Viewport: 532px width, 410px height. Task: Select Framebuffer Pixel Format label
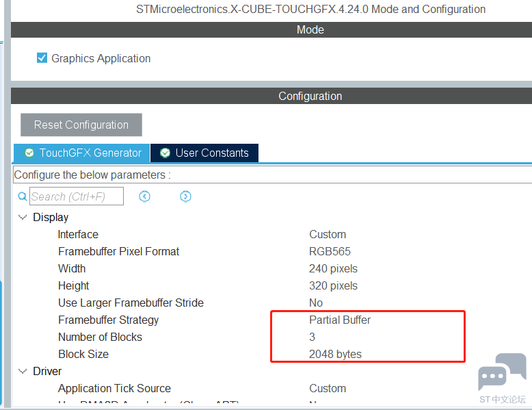tap(118, 251)
